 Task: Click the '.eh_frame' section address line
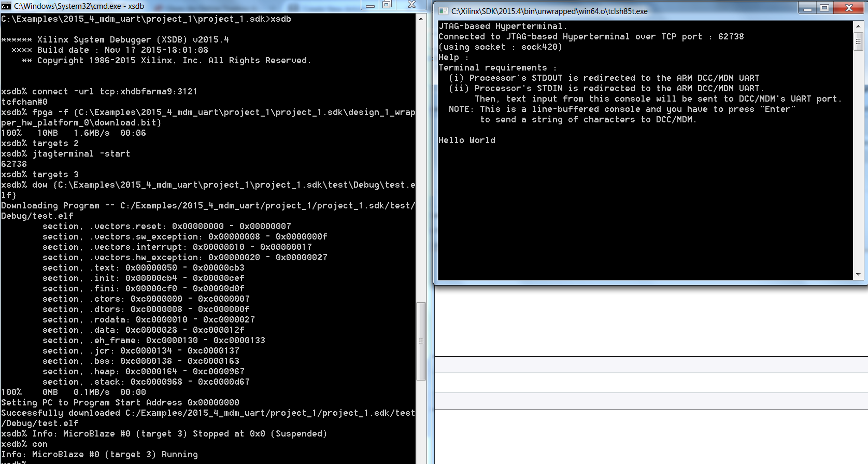[x=154, y=340]
